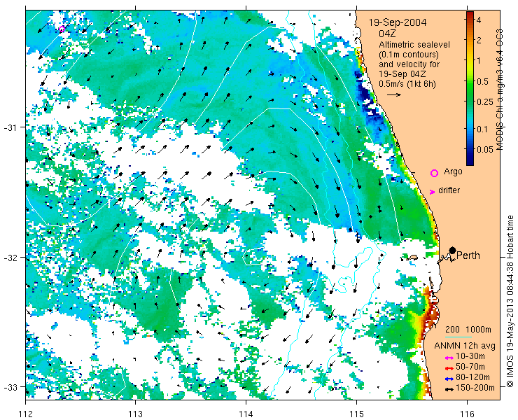Click the "Perth" city label
The image size is (518, 420).
click(468, 255)
